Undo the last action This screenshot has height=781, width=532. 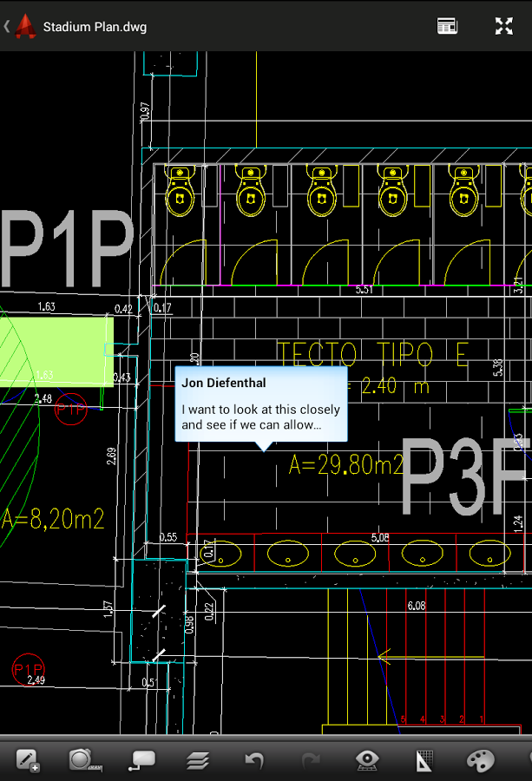tap(254, 760)
